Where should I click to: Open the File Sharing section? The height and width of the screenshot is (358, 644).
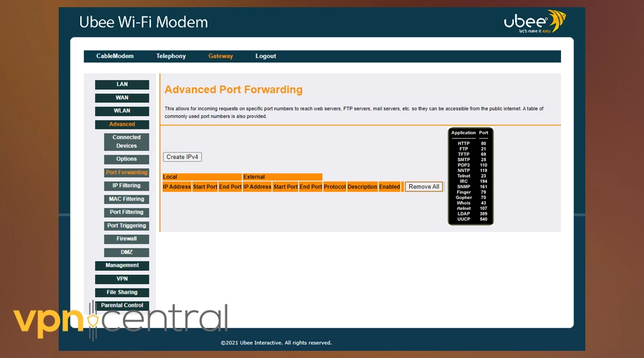122,292
